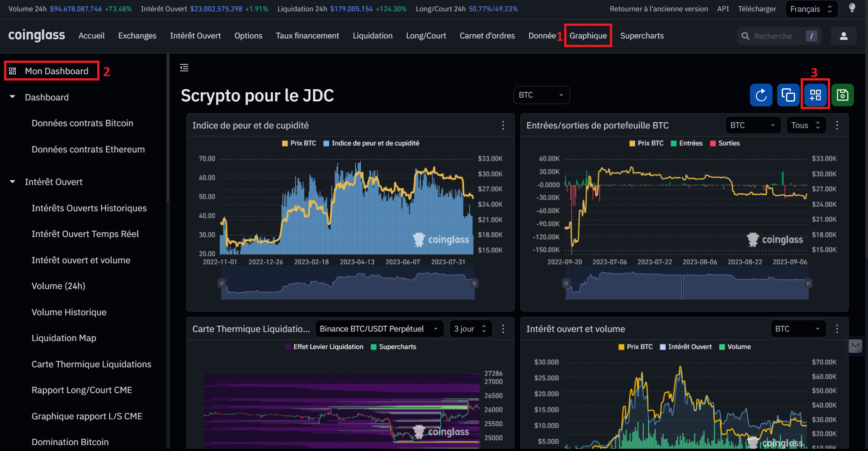Open Carnet d'ordres nav item
The image size is (868, 451).
pyautogui.click(x=487, y=36)
